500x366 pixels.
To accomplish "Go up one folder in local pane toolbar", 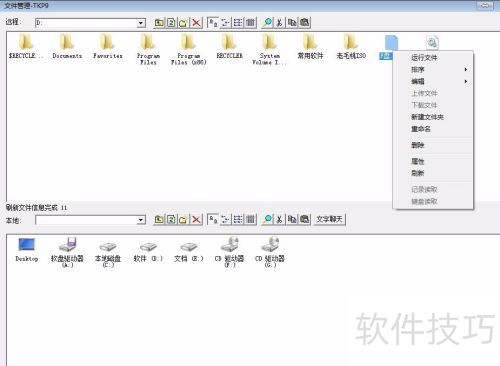I will pos(159,219).
